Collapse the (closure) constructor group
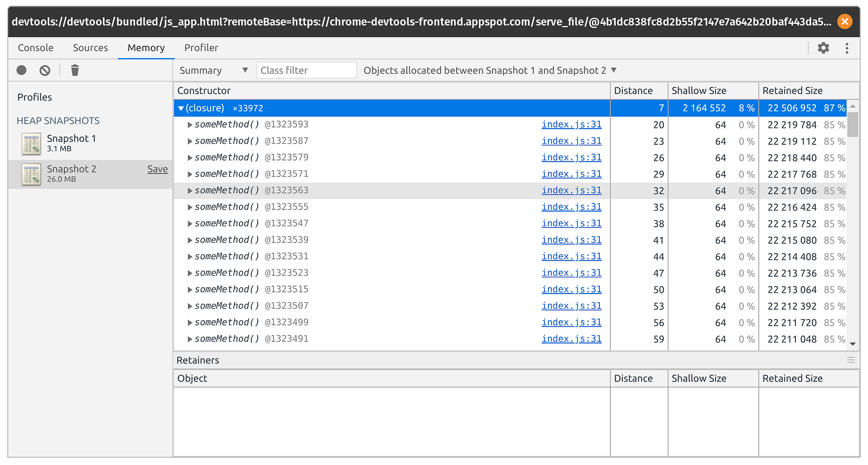868x465 pixels. [x=181, y=108]
